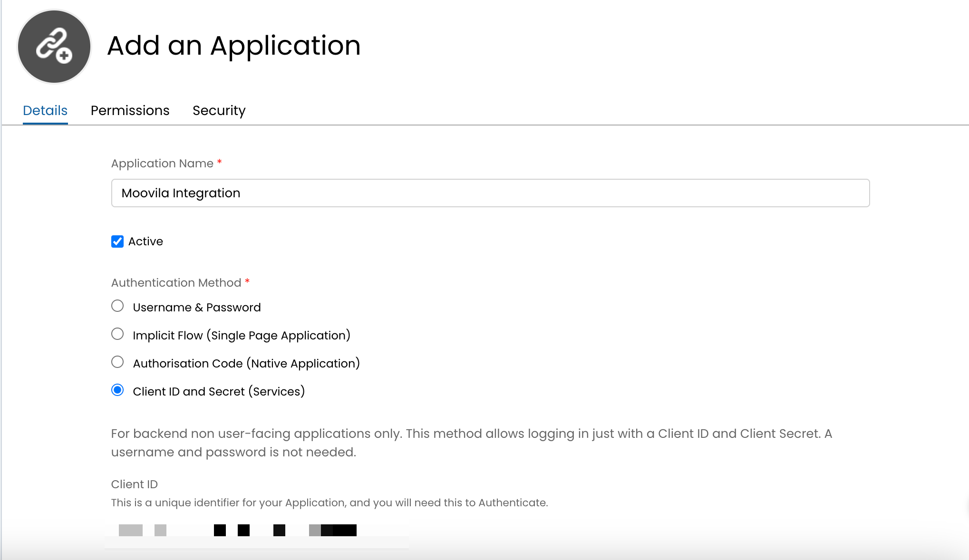Click the chain-link Add Application icon
Image resolution: width=969 pixels, height=560 pixels.
(x=54, y=47)
